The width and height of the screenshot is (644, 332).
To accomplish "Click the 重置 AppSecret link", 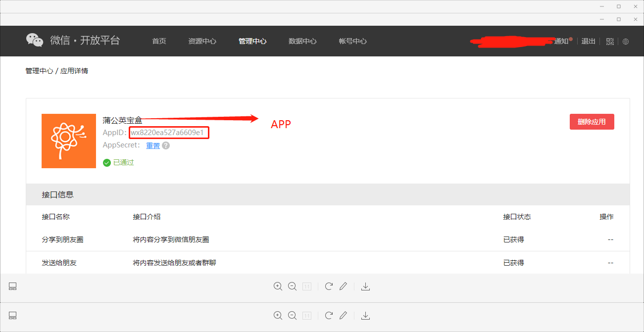I will [153, 145].
